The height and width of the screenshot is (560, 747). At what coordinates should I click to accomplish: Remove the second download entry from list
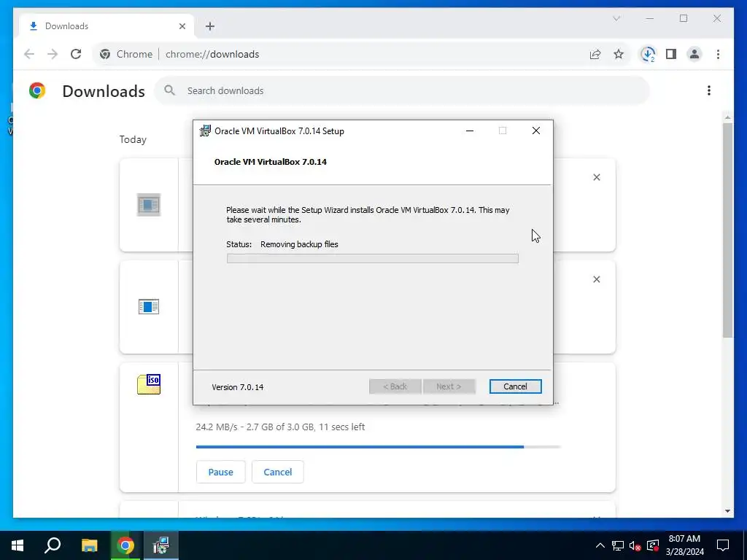(597, 279)
